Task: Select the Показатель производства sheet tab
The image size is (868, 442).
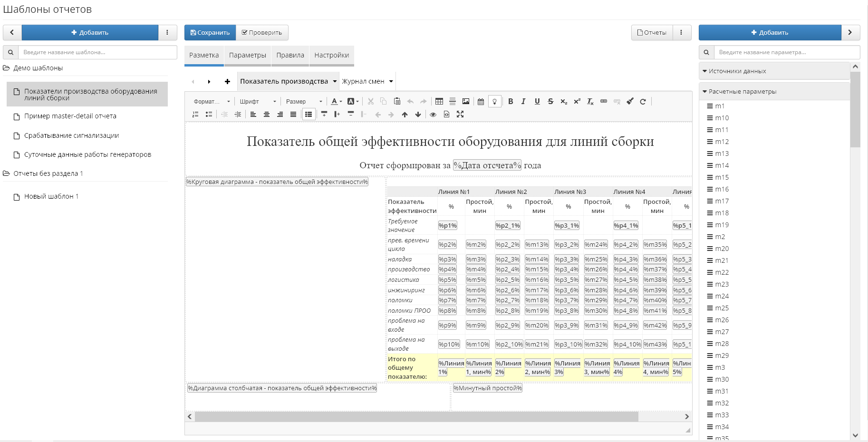Action: (284, 81)
